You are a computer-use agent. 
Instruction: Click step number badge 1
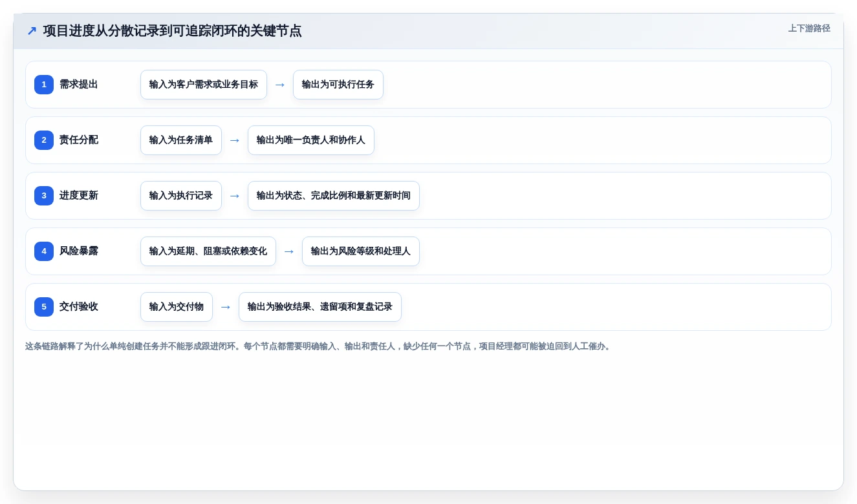click(x=44, y=85)
